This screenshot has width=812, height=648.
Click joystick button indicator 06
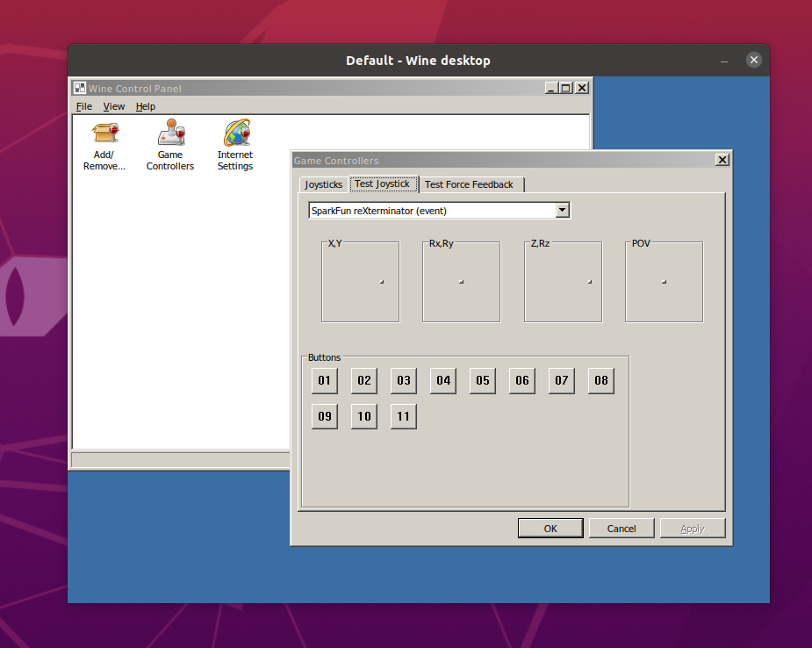tap(522, 381)
